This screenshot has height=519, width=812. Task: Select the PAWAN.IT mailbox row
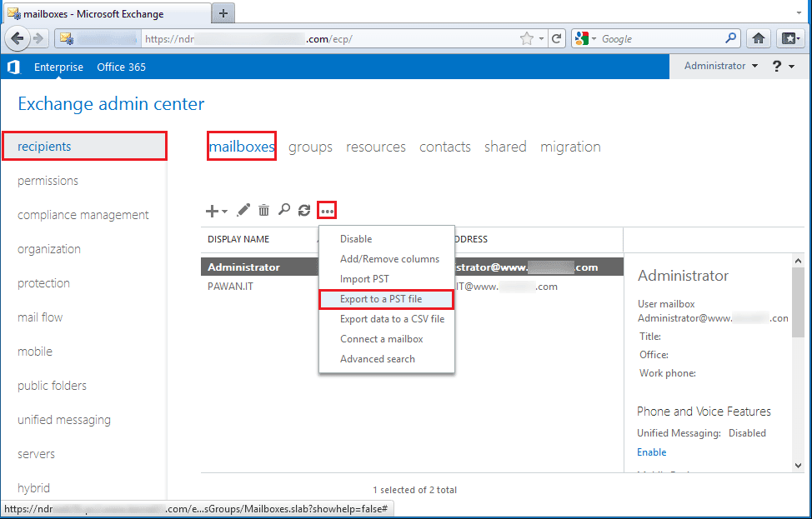(412, 286)
